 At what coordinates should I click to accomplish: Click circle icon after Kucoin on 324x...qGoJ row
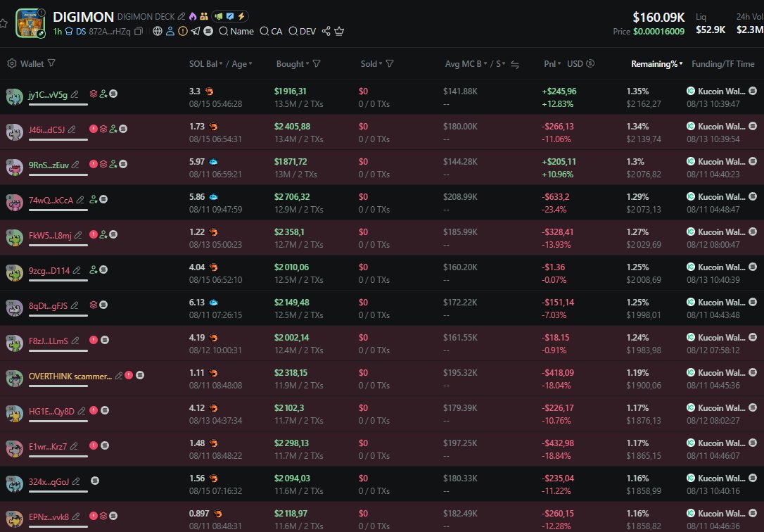pyautogui.click(x=753, y=478)
